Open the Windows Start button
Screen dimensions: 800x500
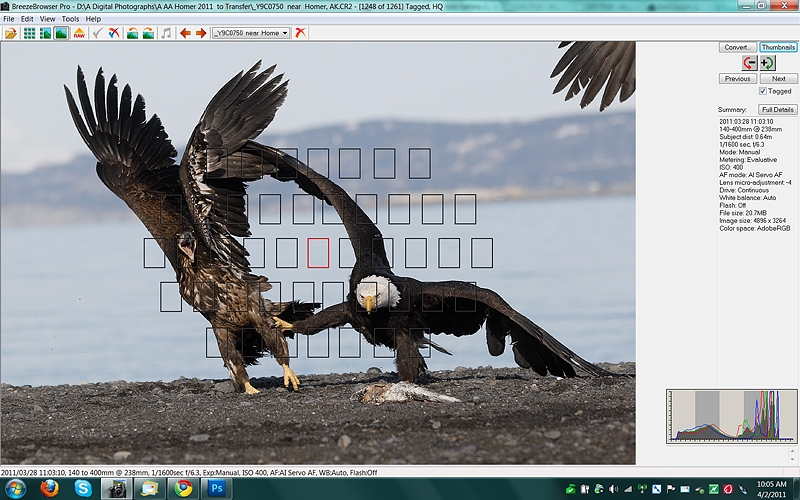14,489
